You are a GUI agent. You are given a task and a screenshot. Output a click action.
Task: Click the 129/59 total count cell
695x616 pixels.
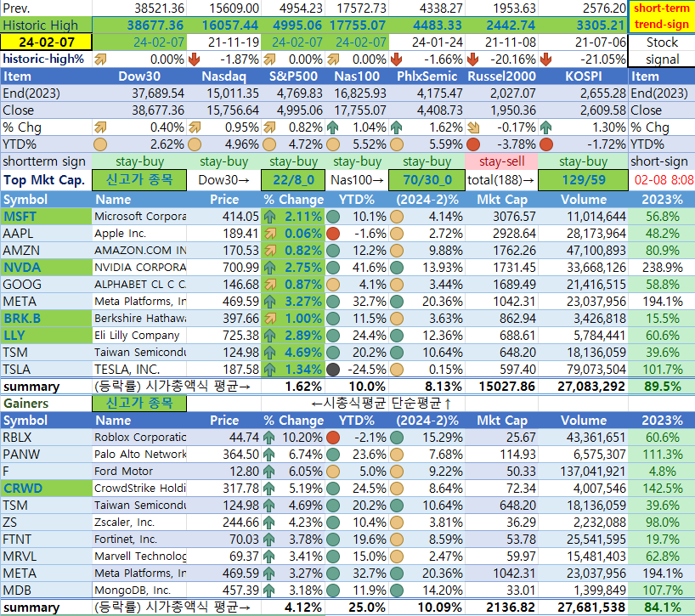click(583, 180)
